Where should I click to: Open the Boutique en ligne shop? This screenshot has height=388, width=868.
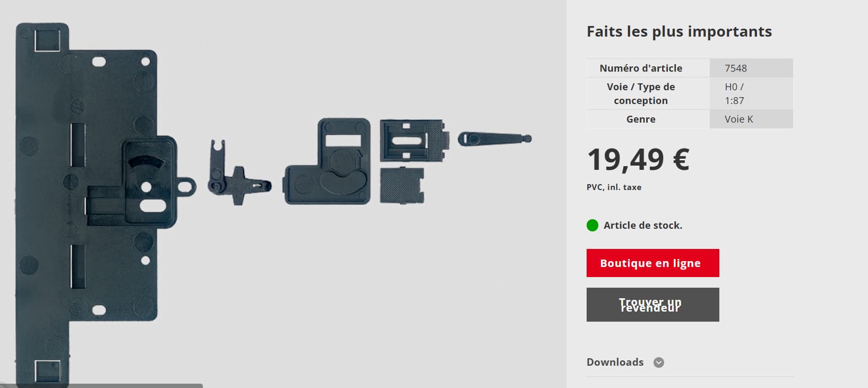[652, 263]
